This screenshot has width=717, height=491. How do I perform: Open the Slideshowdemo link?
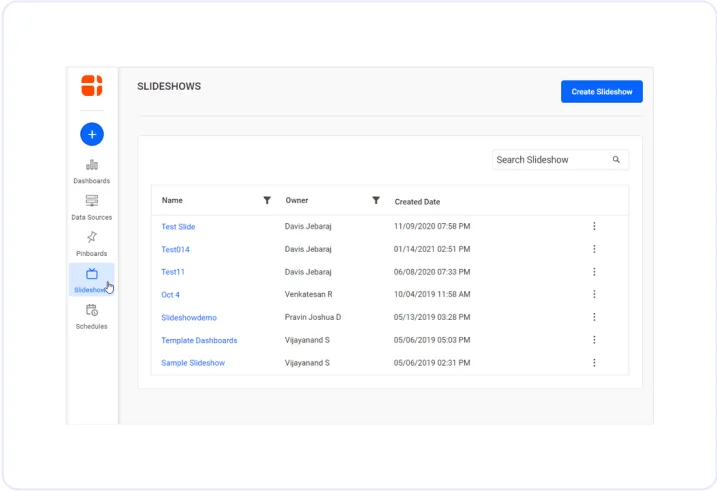(x=189, y=317)
